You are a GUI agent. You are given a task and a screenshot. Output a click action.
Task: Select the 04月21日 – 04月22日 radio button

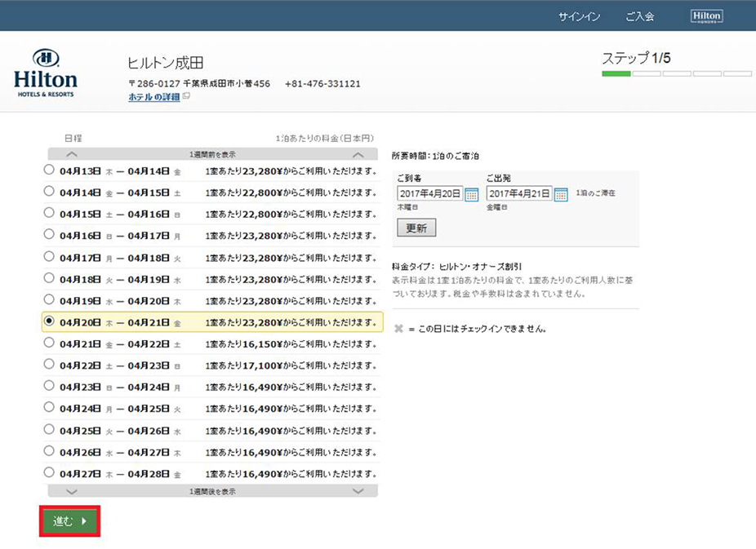[49, 343]
